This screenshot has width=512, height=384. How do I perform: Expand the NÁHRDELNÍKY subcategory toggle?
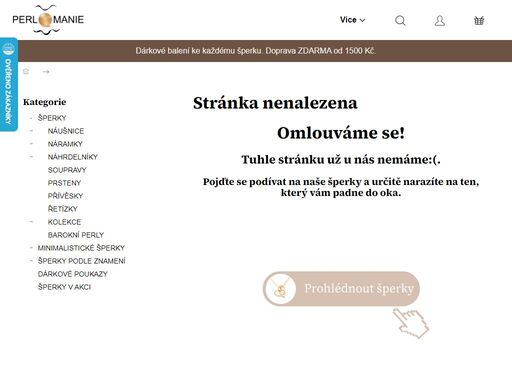point(31,157)
